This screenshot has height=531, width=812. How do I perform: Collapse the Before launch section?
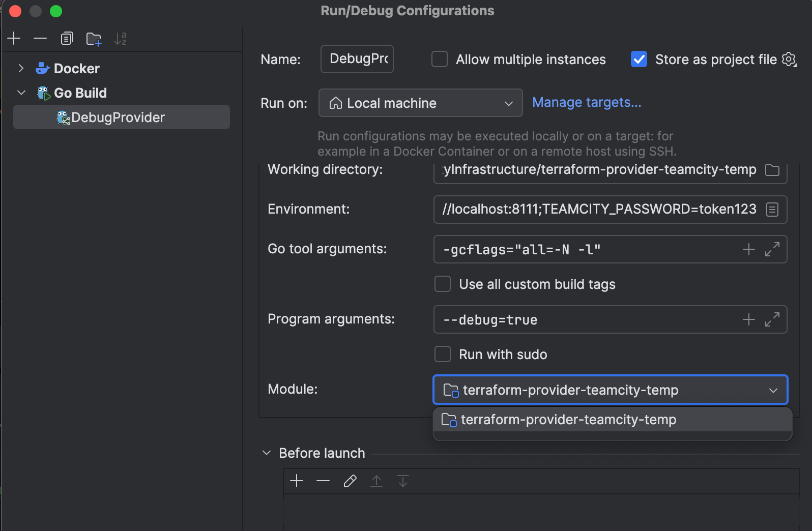click(x=267, y=453)
